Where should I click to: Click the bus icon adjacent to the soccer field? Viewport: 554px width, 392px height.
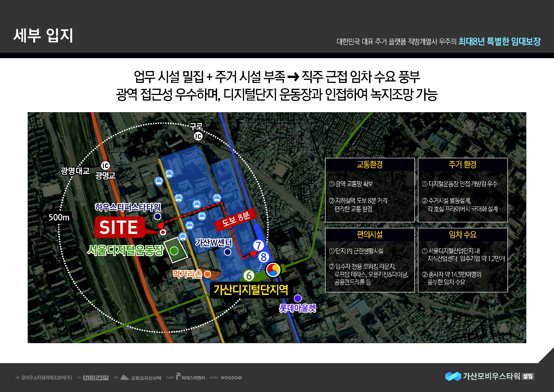coord(183,236)
